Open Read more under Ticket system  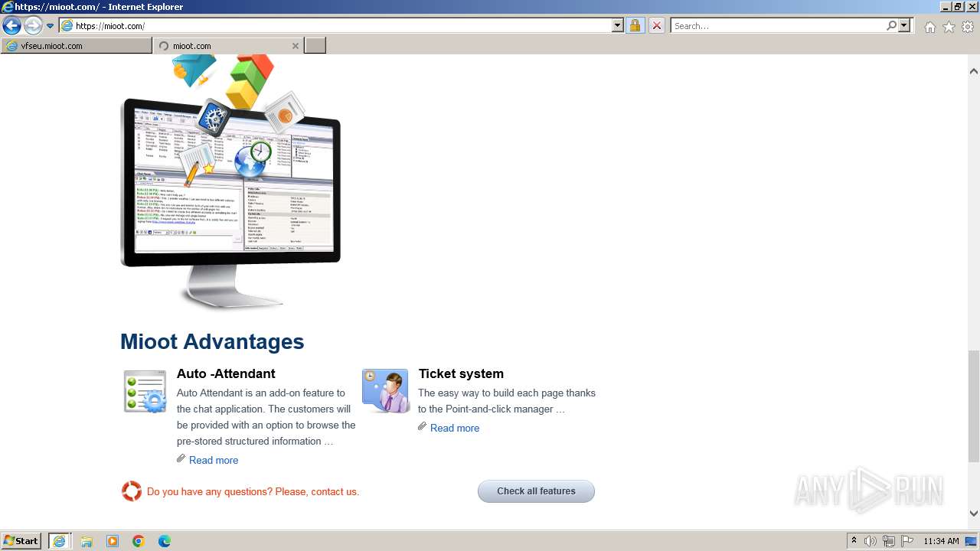(455, 428)
